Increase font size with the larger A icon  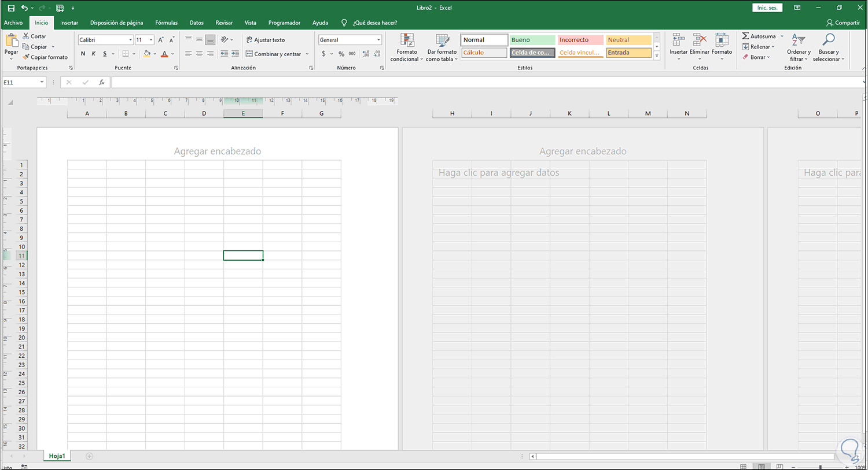tap(161, 40)
